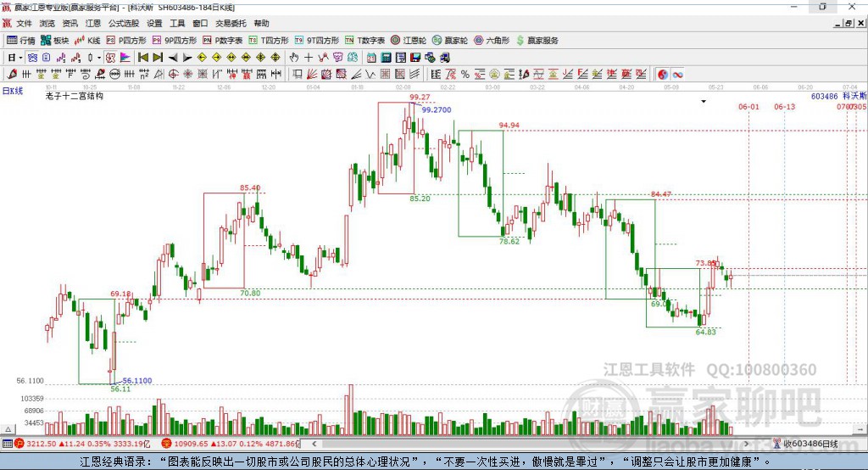Expand the 日 period dropdown
Image resolution: width=868 pixels, height=470 pixels.
point(20,58)
